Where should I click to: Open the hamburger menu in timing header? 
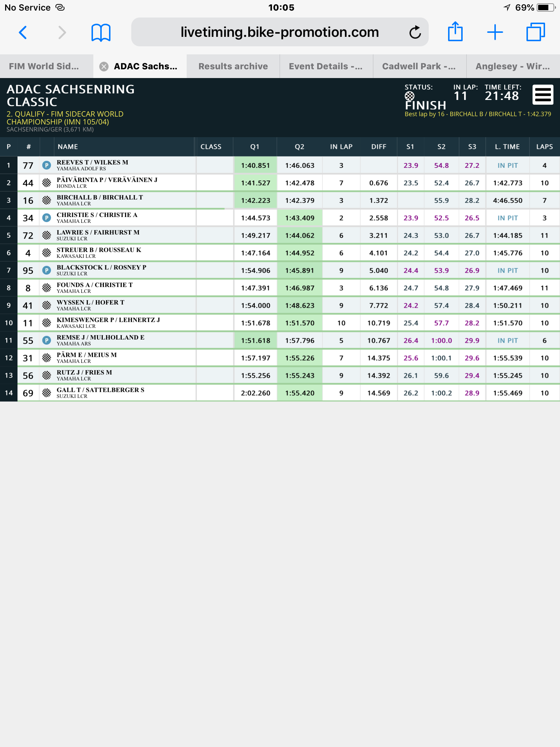pyautogui.click(x=543, y=95)
